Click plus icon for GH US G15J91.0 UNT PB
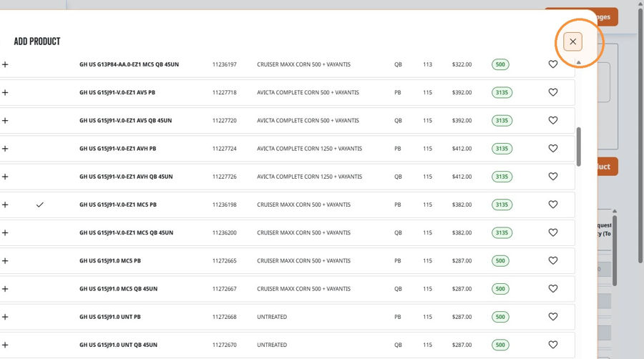The image size is (644, 359). (5, 317)
